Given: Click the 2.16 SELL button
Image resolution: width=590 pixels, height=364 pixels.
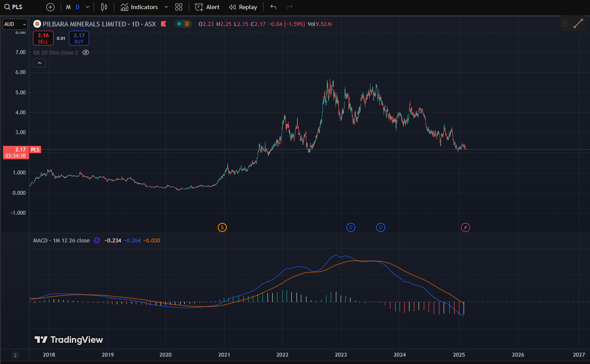Looking at the screenshot, I should pyautogui.click(x=43, y=39).
